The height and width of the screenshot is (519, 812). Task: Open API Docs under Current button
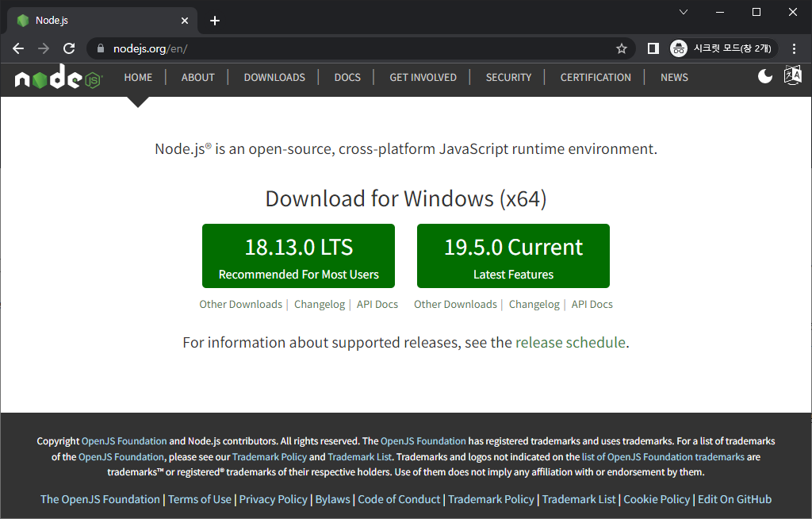click(x=592, y=305)
